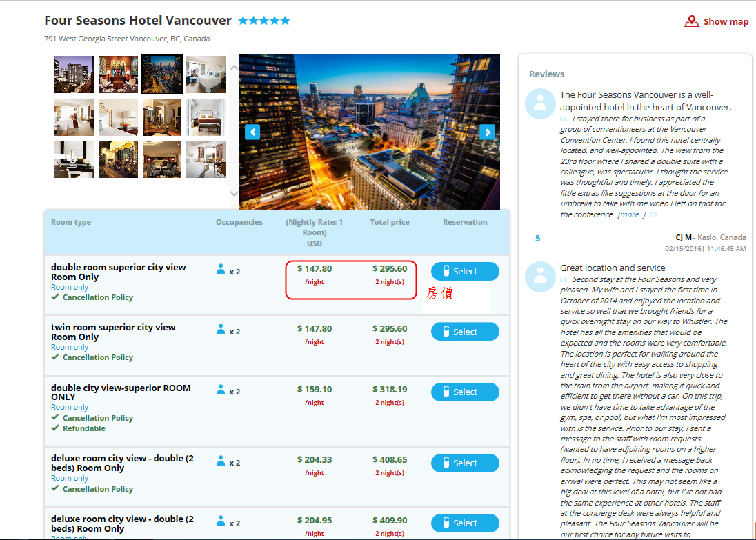This screenshot has width=756, height=540.
Task: Go to previous photo with left arrow
Action: pyautogui.click(x=252, y=132)
